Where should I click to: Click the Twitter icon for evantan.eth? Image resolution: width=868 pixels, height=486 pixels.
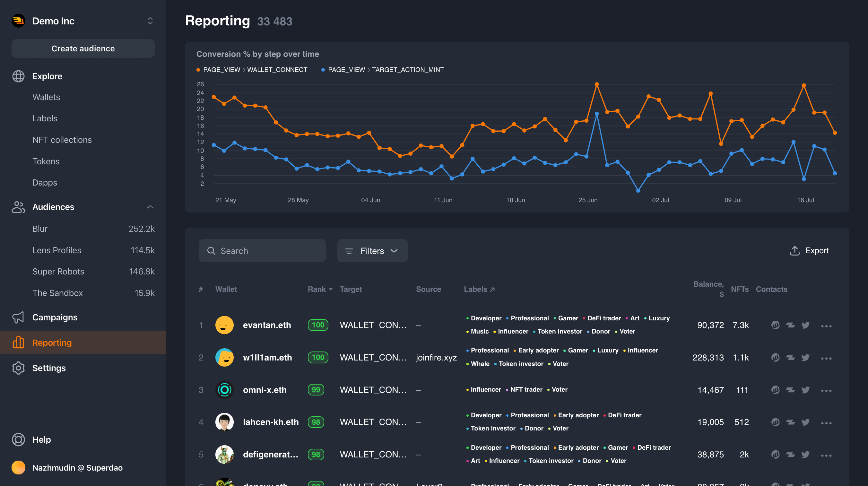pyautogui.click(x=805, y=325)
